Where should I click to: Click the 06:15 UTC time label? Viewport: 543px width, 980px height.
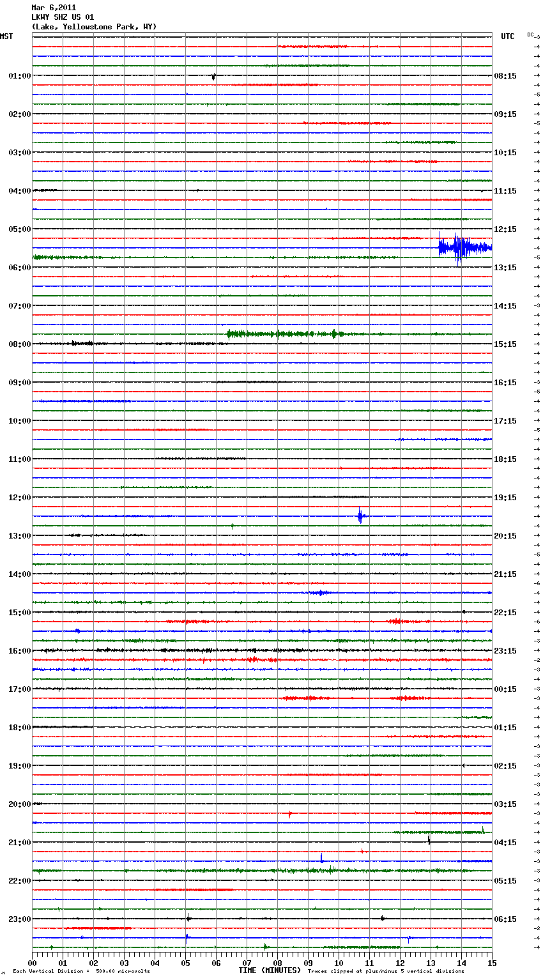tap(505, 919)
